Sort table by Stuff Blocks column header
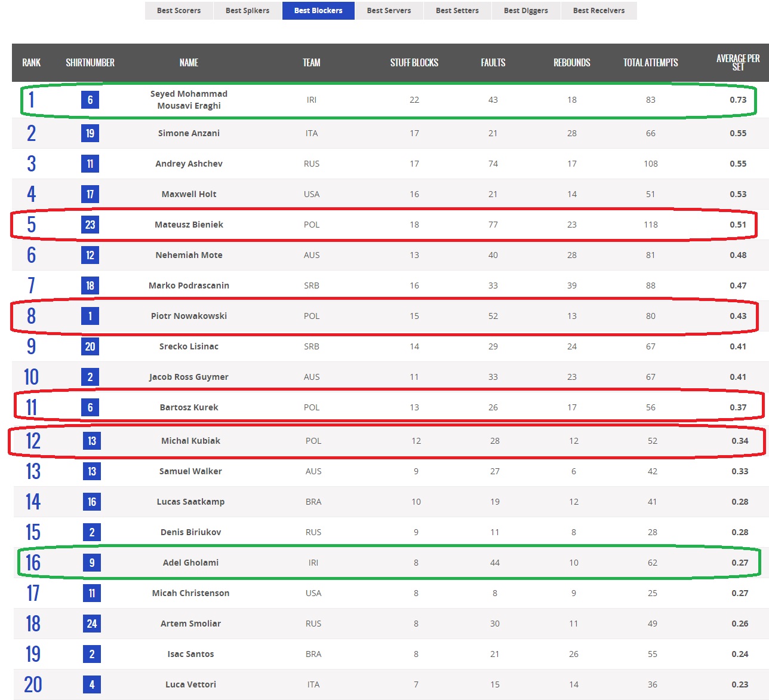The width and height of the screenshot is (769, 700). click(414, 63)
